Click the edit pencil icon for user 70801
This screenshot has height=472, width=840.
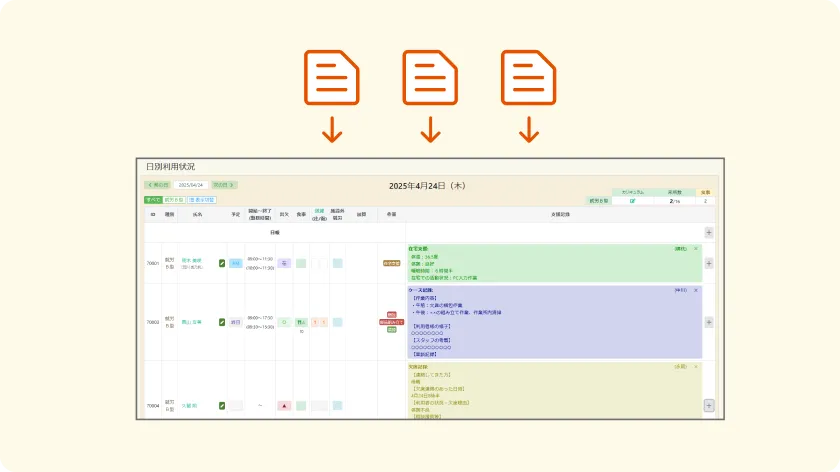click(222, 263)
